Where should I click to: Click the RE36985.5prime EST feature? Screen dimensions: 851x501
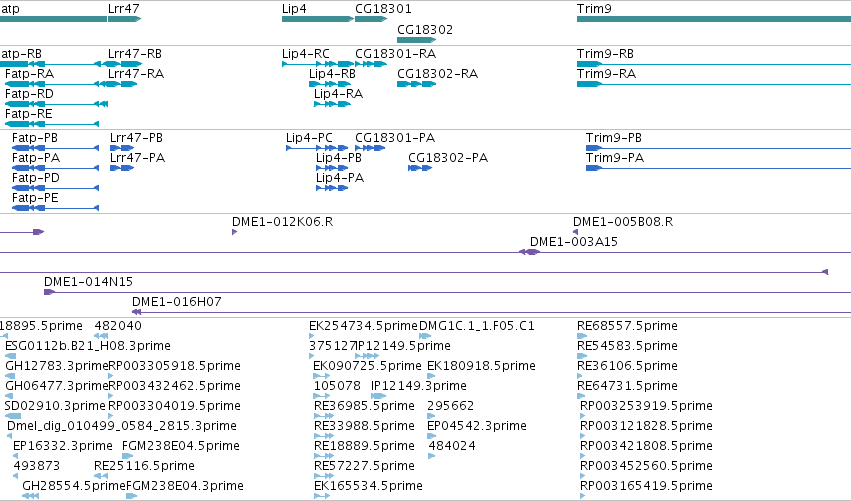pos(324,416)
